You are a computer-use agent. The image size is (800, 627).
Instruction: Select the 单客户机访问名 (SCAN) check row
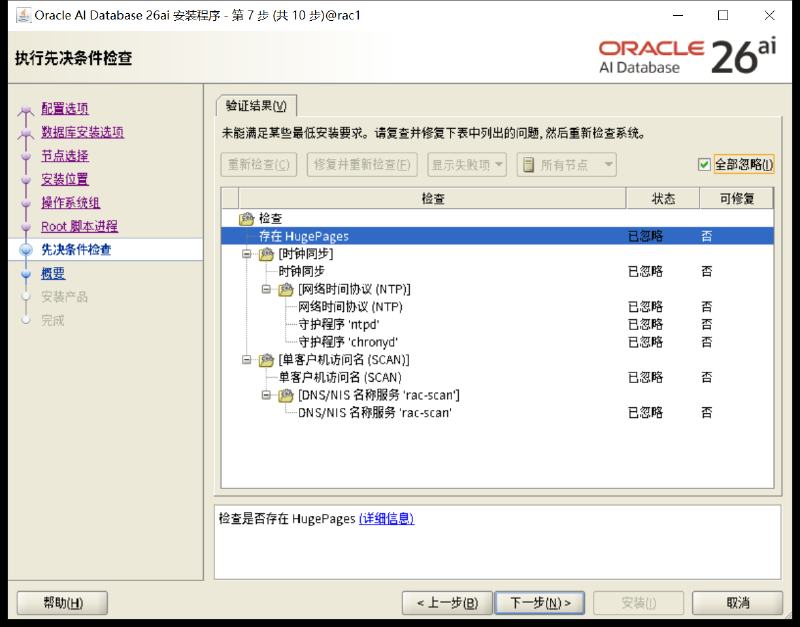tap(497, 378)
